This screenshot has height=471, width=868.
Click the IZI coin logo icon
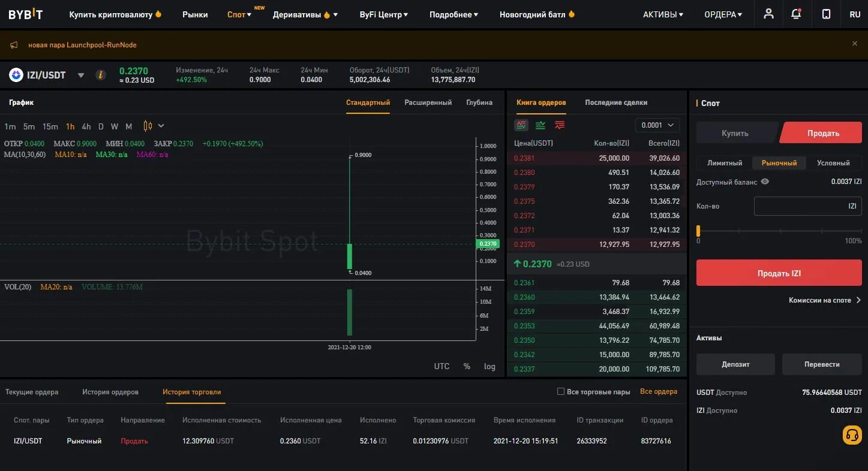(16, 75)
